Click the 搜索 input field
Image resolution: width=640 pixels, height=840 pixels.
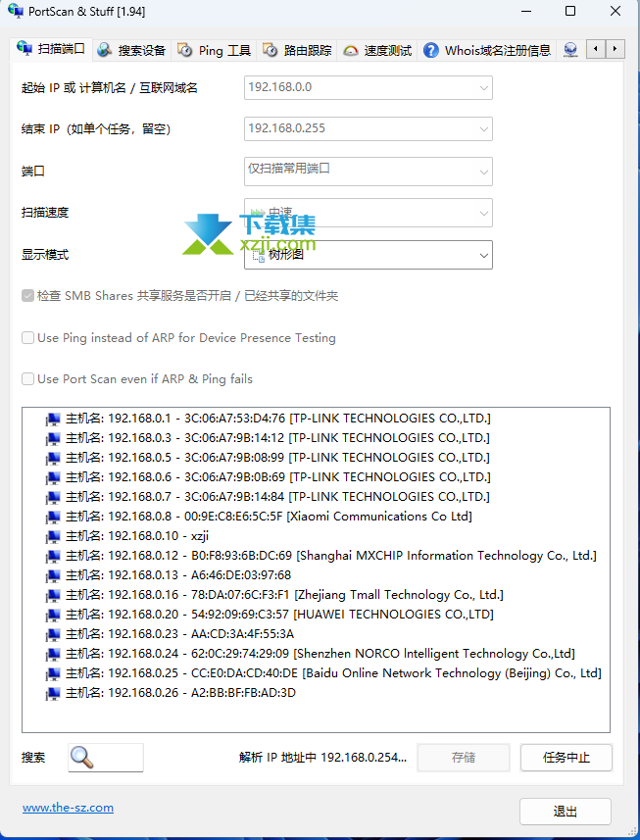click(106, 758)
